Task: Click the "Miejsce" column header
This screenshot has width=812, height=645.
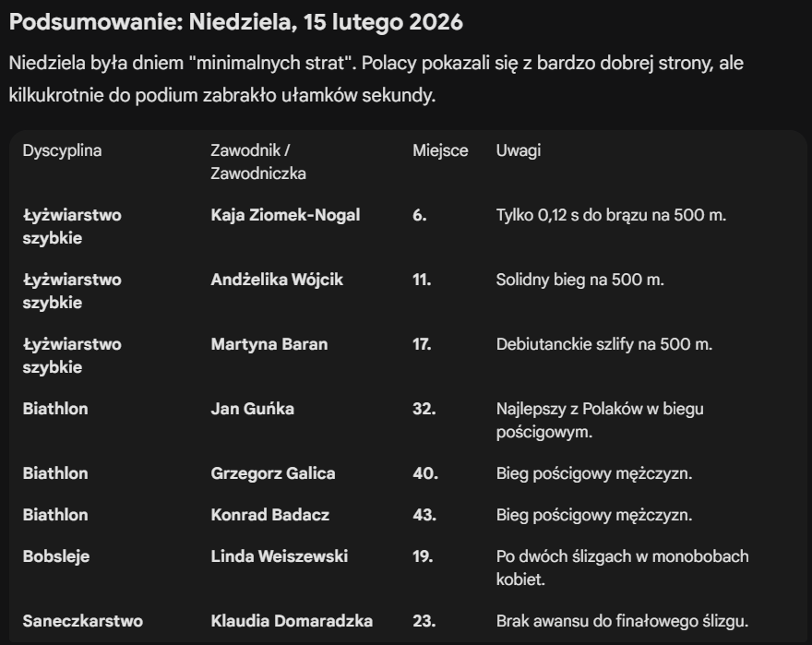Action: [x=440, y=151]
